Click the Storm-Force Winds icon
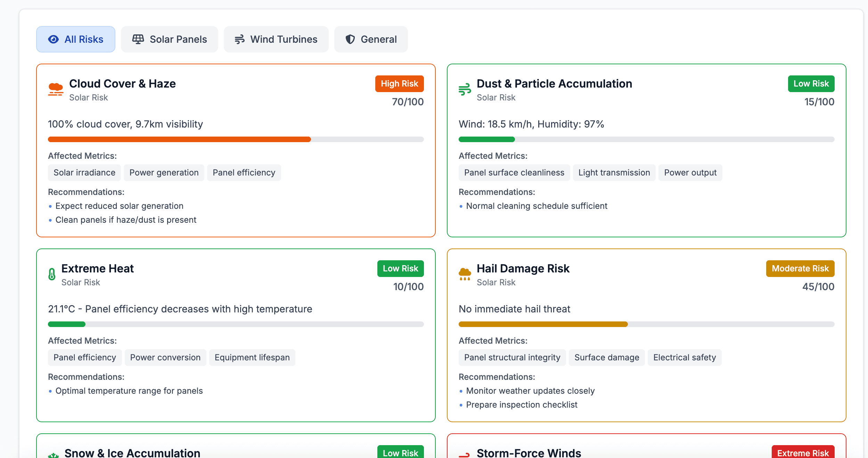 point(465,455)
